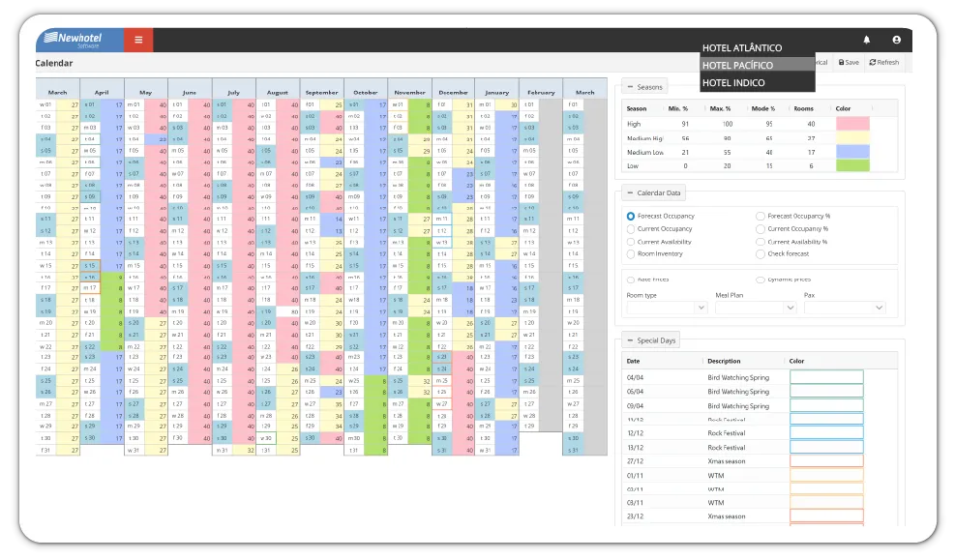Click color box for 27/12 Xmas season
The width and height of the screenshot is (955, 560).
[826, 460]
